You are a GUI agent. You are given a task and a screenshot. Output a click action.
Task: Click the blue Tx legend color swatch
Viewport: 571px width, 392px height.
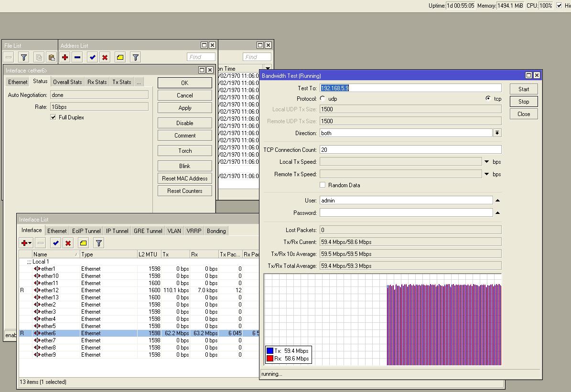[x=270, y=350]
